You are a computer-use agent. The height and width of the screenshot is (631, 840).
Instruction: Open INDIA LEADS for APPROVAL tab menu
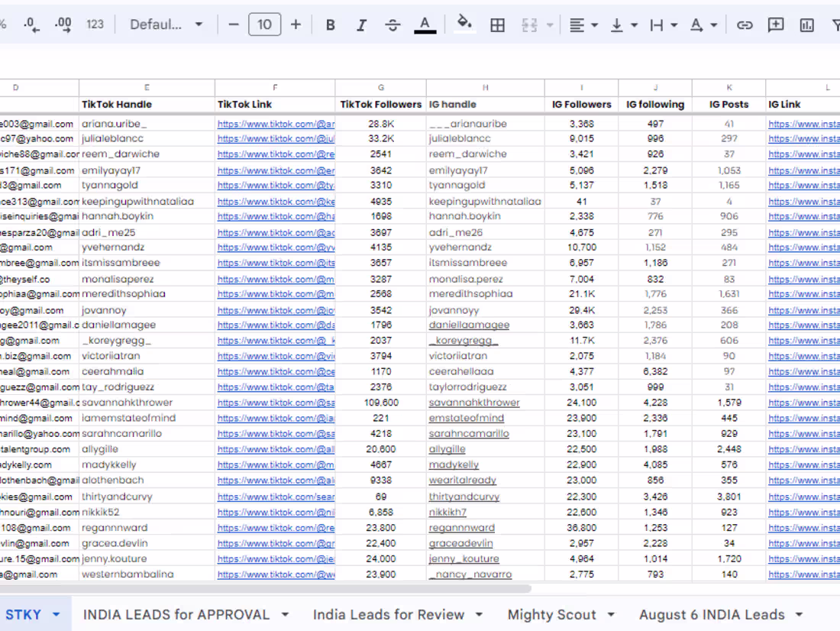(285, 614)
